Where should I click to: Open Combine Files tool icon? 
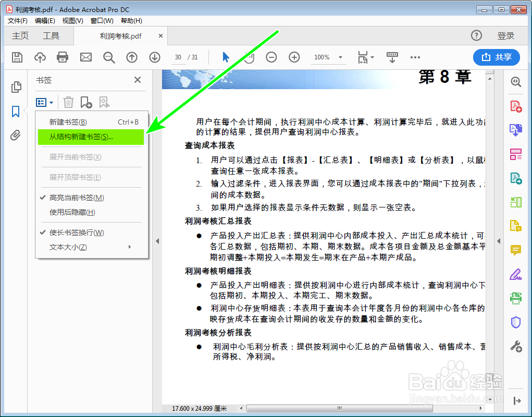click(516, 130)
